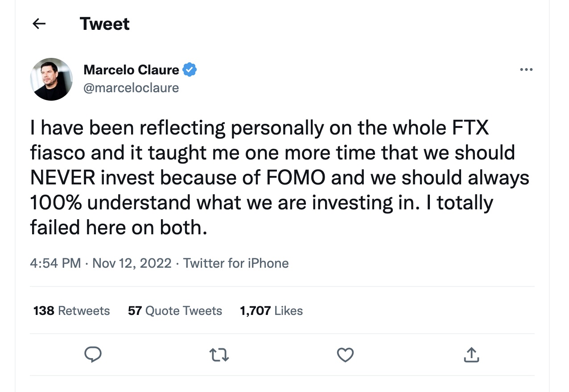Reply to the tweet via speech bubble icon
569x392 pixels.
tap(93, 355)
